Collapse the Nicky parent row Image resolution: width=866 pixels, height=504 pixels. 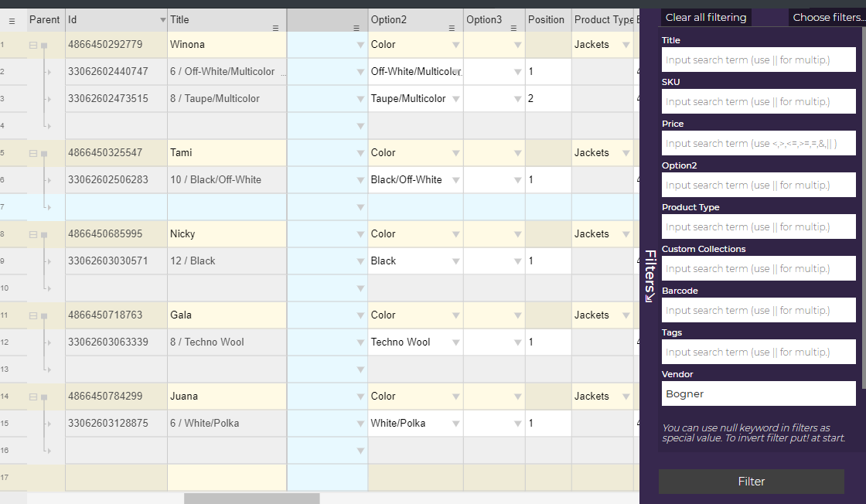click(33, 235)
